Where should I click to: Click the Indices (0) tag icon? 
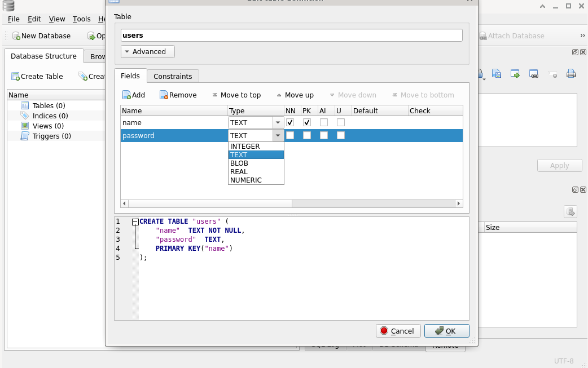25,116
